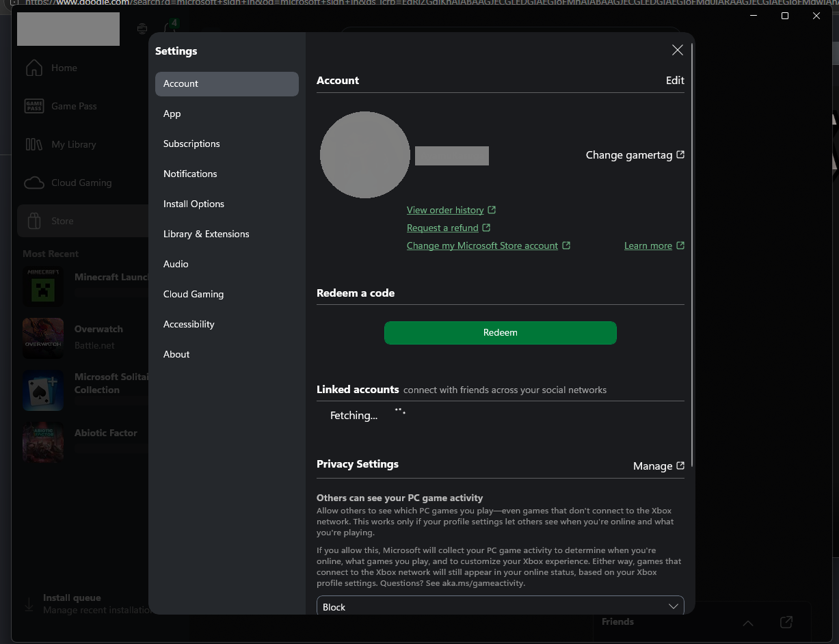Click Game Pass label in sidebar
Screen dimensions: 839x644
pos(74,106)
